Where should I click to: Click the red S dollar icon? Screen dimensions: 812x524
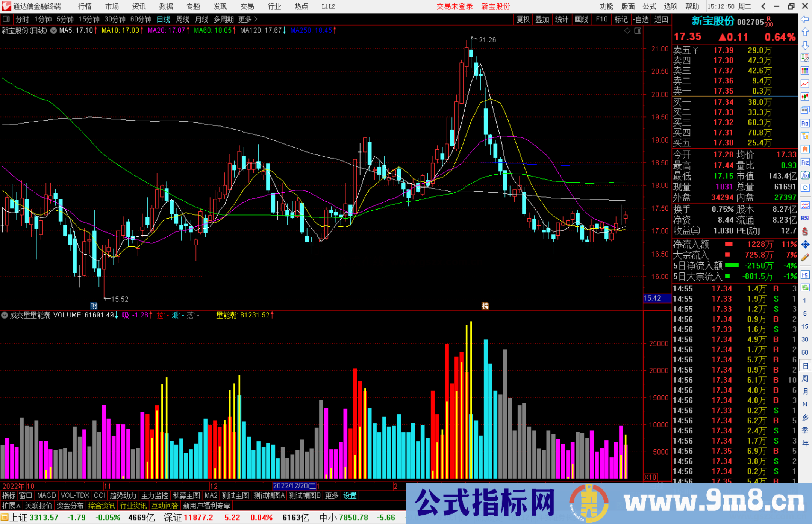(x=805, y=231)
